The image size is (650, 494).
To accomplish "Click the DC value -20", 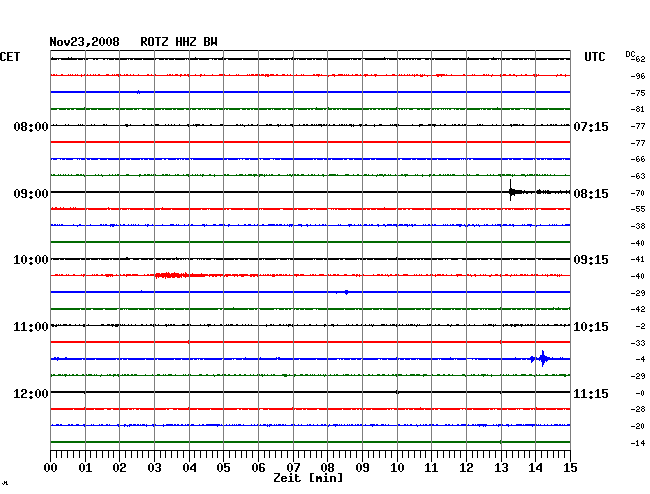I will point(638,426).
